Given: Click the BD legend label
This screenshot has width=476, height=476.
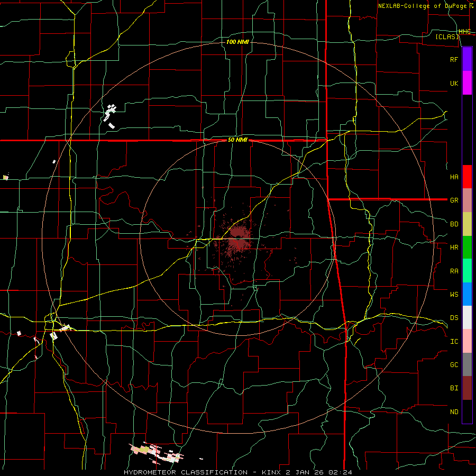Looking at the screenshot, I should coord(454,224).
